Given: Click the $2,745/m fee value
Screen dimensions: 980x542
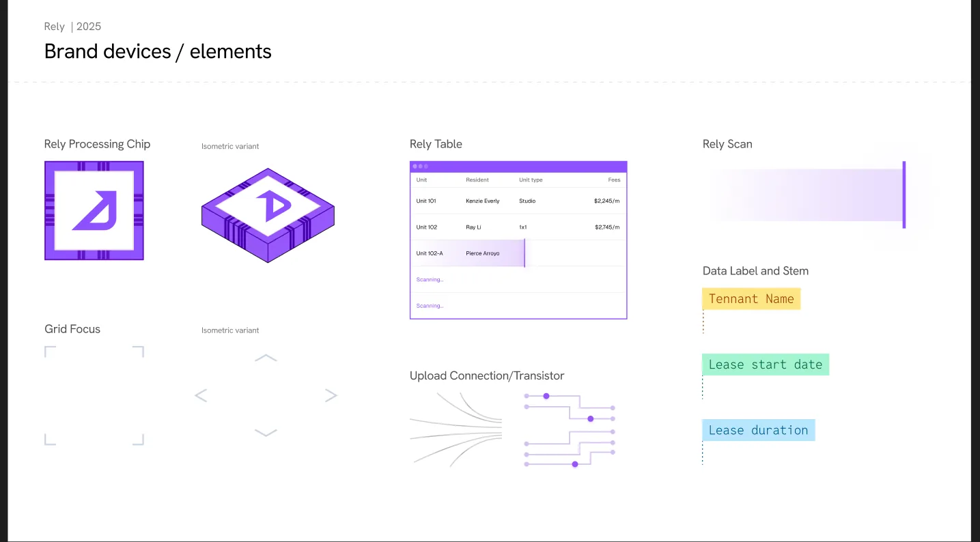Looking at the screenshot, I should tap(607, 227).
